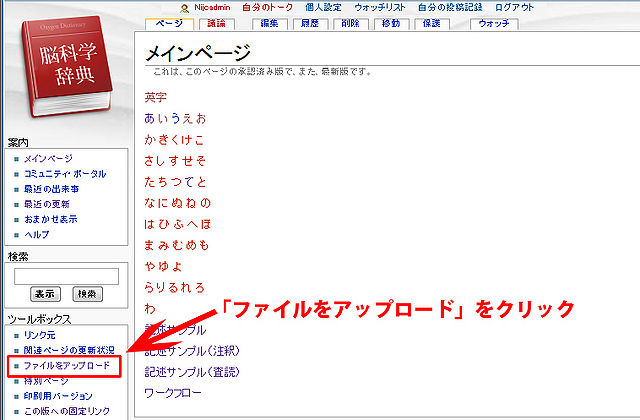Click the 移動 move tab
The image size is (640, 420).
tap(391, 23)
